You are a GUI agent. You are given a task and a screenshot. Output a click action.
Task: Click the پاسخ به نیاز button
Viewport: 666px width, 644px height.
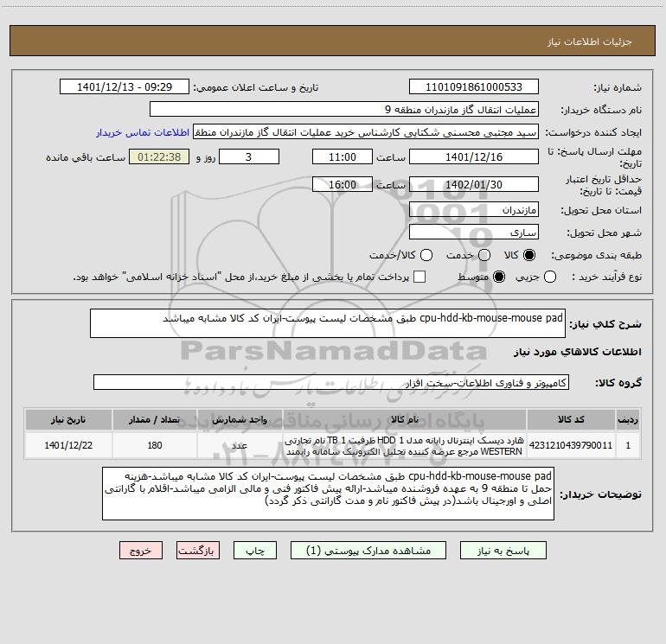pyautogui.click(x=503, y=551)
